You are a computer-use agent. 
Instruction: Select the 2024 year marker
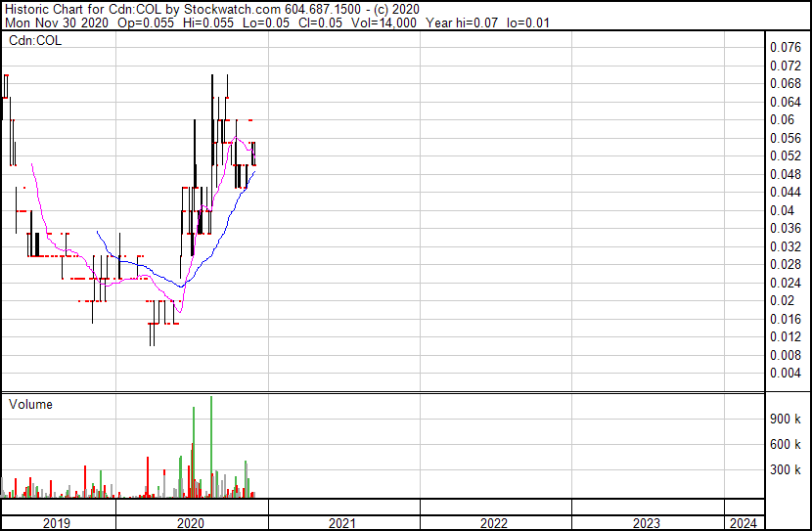click(742, 523)
